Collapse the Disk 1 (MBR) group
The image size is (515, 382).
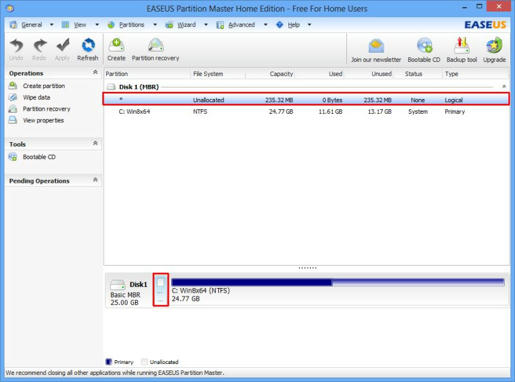(x=504, y=86)
